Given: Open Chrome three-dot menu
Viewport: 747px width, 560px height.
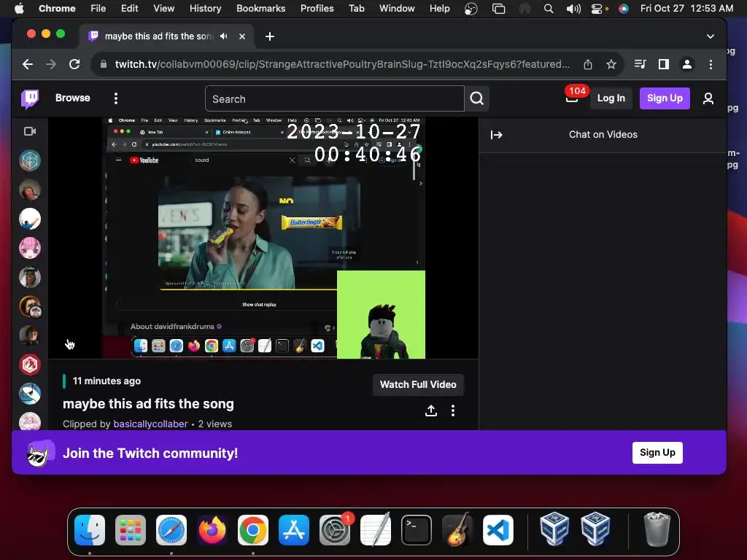Looking at the screenshot, I should [x=711, y=64].
